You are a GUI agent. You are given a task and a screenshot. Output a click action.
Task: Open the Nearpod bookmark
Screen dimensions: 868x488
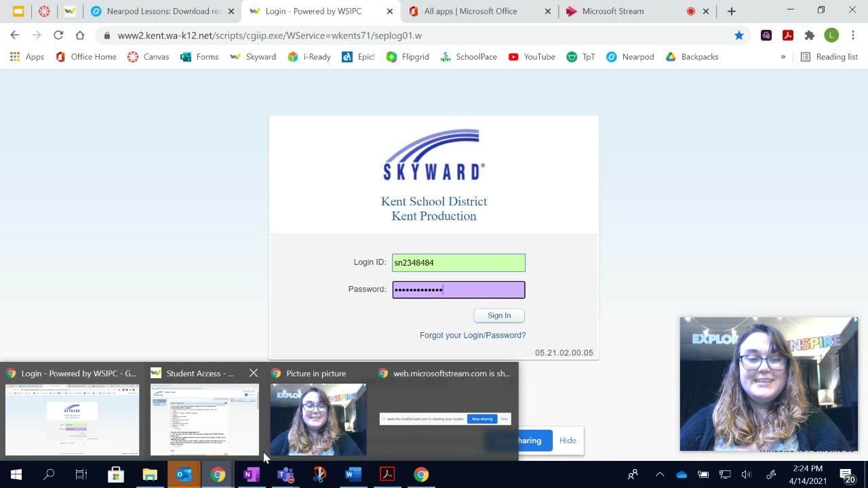tap(630, 57)
